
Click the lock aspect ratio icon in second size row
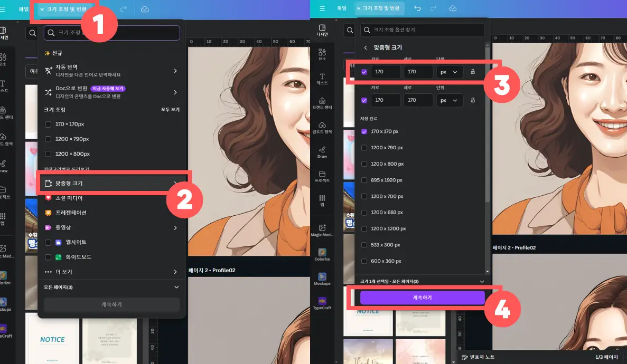[x=473, y=100]
